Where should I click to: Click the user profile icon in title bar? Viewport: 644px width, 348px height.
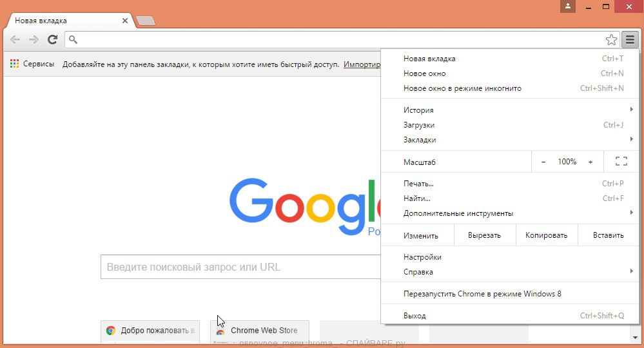[568, 6]
